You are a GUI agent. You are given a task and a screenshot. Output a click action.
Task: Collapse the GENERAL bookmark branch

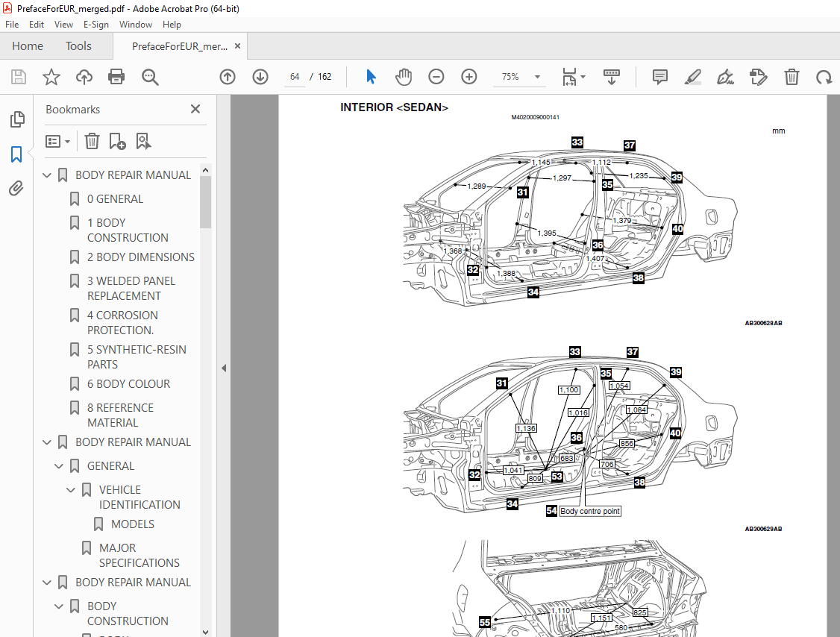click(x=59, y=466)
